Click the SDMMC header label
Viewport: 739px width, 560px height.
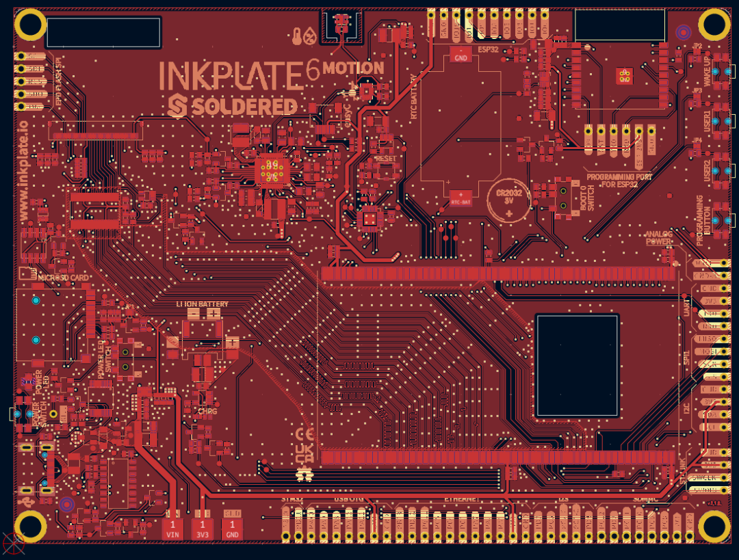(x=645, y=499)
